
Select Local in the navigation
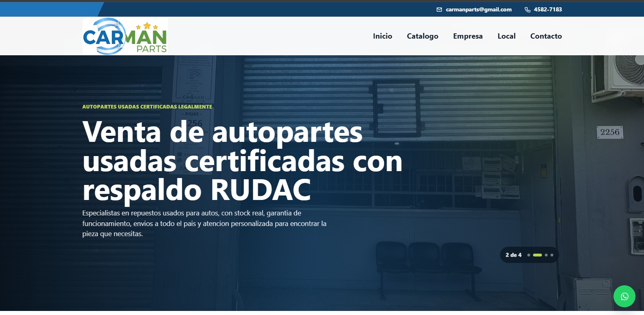[x=507, y=36]
